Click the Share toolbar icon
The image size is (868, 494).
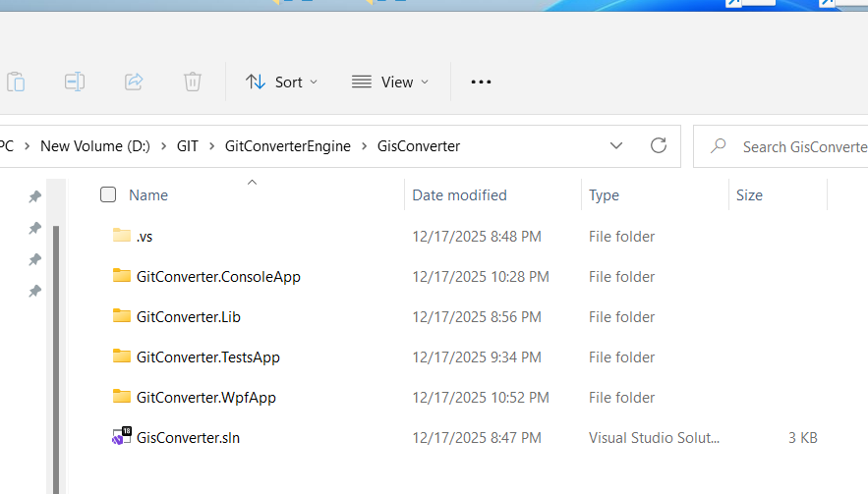click(134, 82)
